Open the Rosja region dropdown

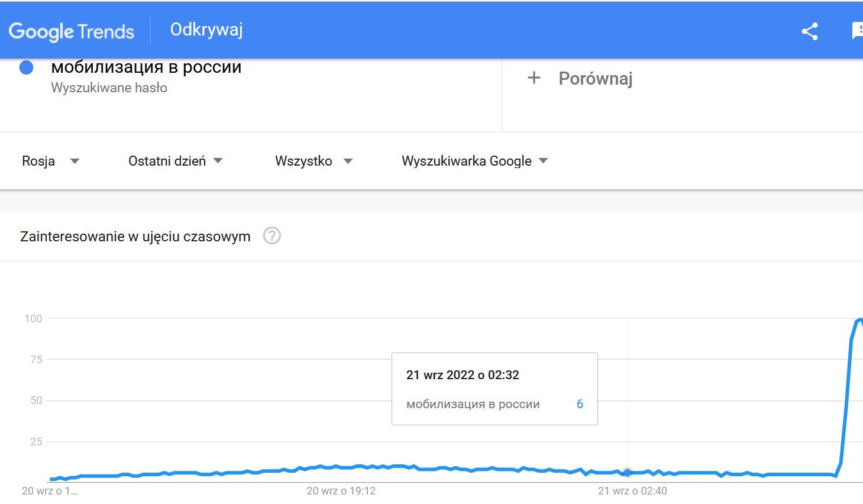(x=50, y=160)
